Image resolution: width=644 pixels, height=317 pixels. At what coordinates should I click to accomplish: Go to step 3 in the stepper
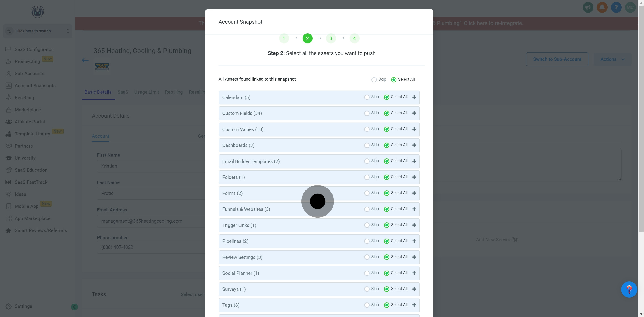[x=331, y=38]
